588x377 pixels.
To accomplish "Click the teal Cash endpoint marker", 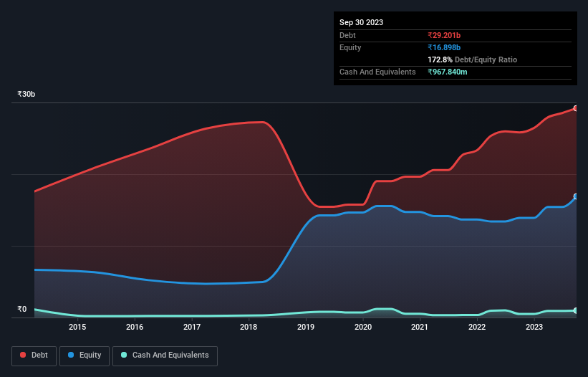I will point(576,310).
